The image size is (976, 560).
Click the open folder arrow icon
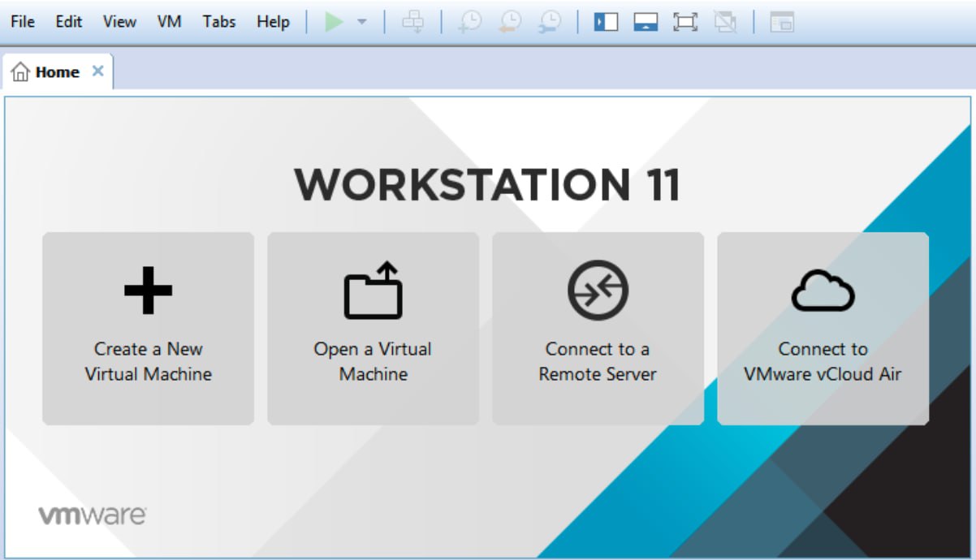pyautogui.click(x=374, y=290)
